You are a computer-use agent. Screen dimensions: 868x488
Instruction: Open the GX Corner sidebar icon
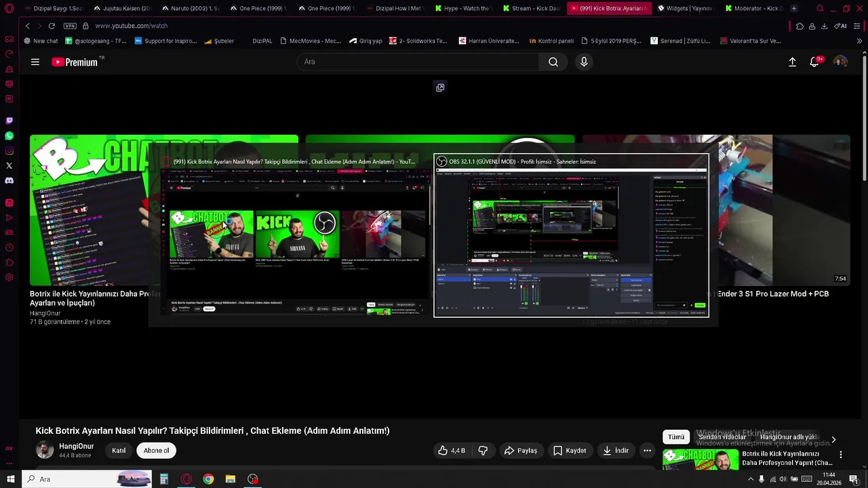(x=9, y=39)
